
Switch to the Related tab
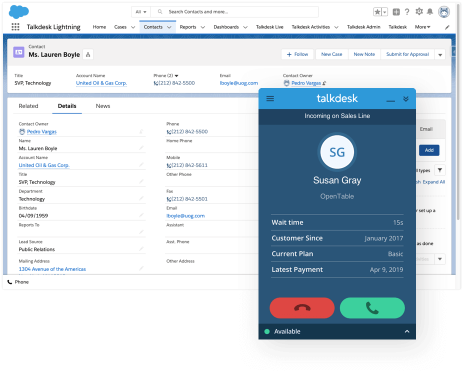pos(28,106)
